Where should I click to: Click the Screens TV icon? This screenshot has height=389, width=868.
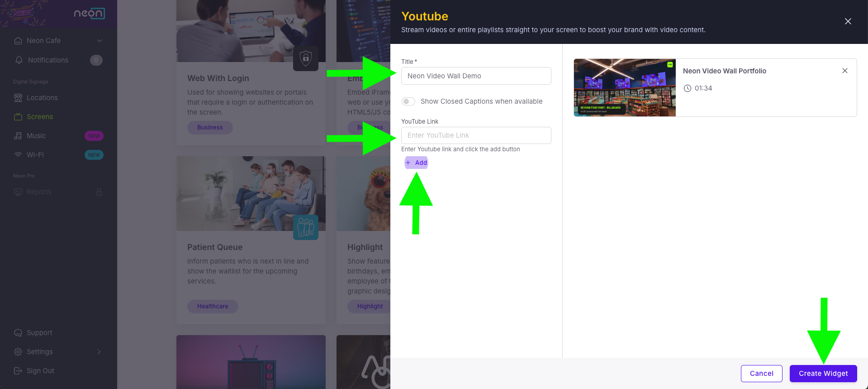pos(18,117)
